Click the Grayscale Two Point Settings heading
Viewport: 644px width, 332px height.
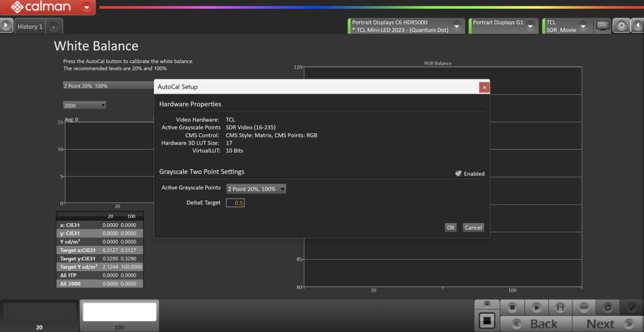tap(202, 171)
